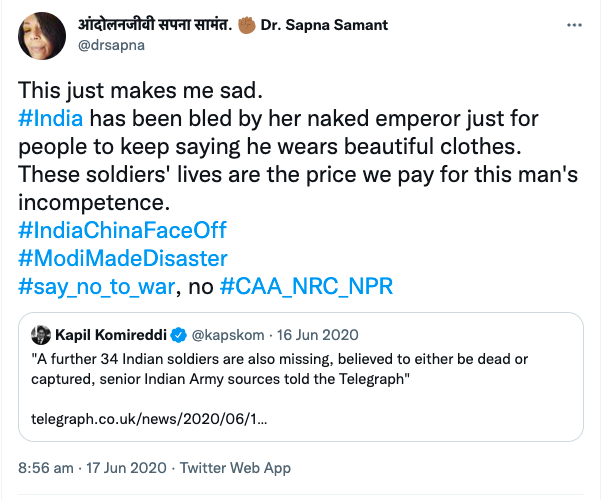
Task: Click Kapil Komireddi's small profile picture
Action: coord(40,333)
